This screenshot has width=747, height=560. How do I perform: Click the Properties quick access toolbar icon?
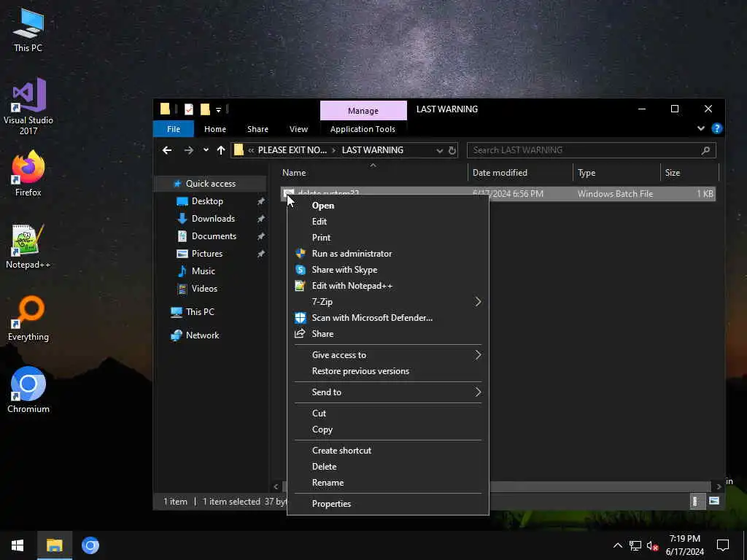click(189, 109)
